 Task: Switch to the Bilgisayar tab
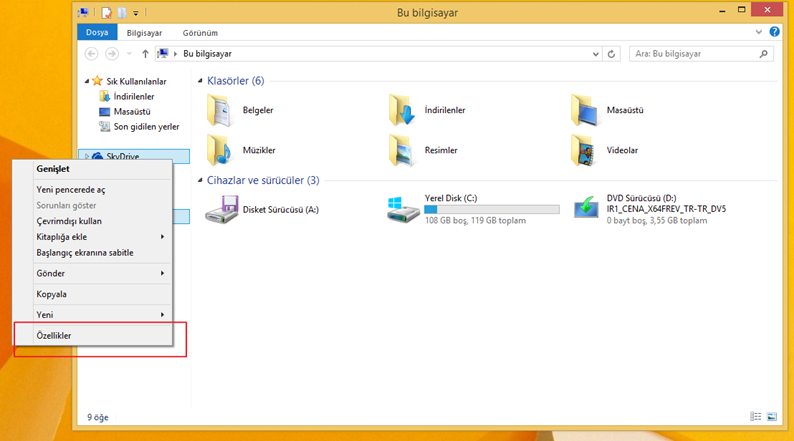coord(144,32)
